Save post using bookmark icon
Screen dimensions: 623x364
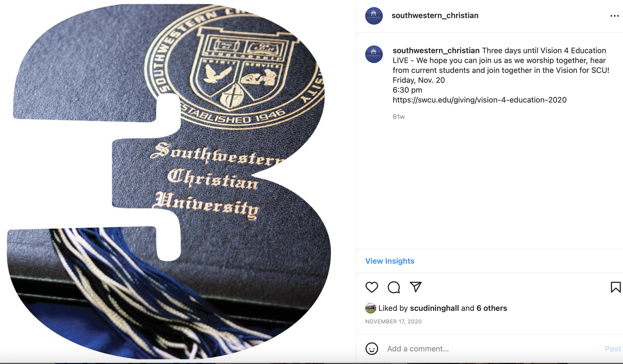click(x=616, y=287)
